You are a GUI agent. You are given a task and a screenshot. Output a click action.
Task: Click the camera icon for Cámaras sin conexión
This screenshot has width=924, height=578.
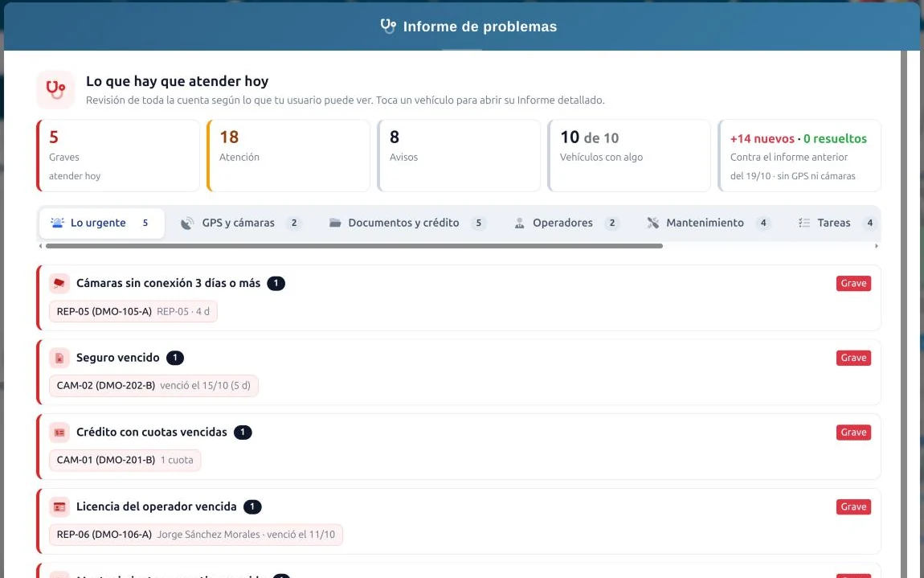pos(59,284)
